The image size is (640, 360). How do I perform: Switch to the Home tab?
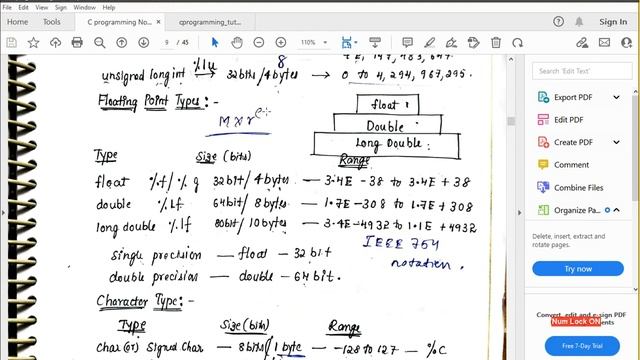(x=18, y=22)
